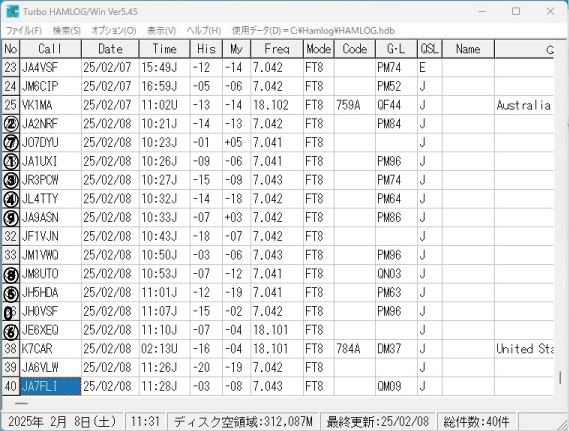The height and width of the screenshot is (431, 569).
Task: Select callsign JA6VLW
Action: 40,368
